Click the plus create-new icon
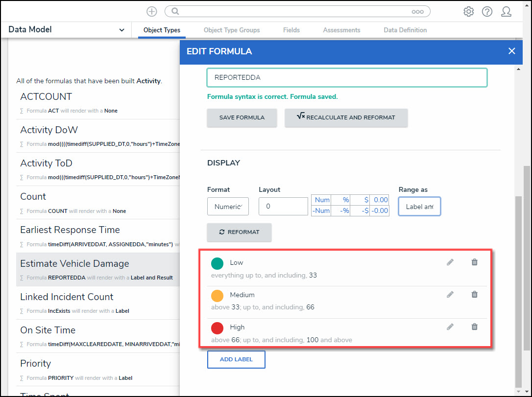Viewport: 532px width, 397px height. 152,11
